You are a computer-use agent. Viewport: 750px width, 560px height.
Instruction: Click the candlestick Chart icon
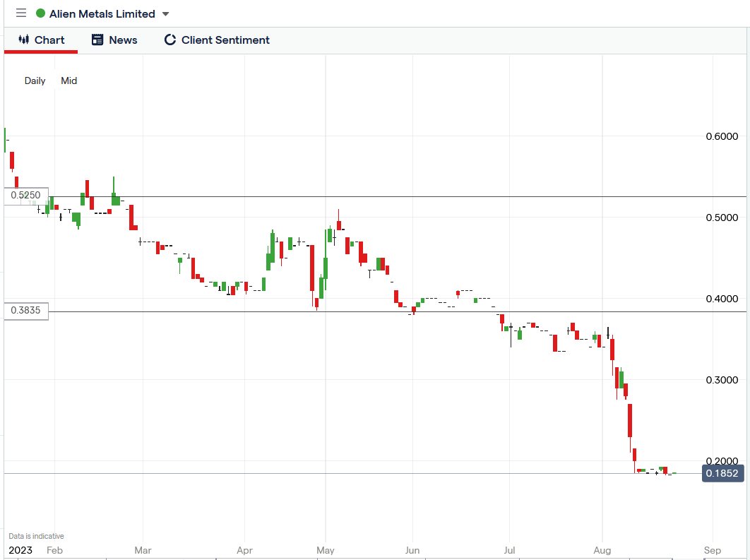24,40
